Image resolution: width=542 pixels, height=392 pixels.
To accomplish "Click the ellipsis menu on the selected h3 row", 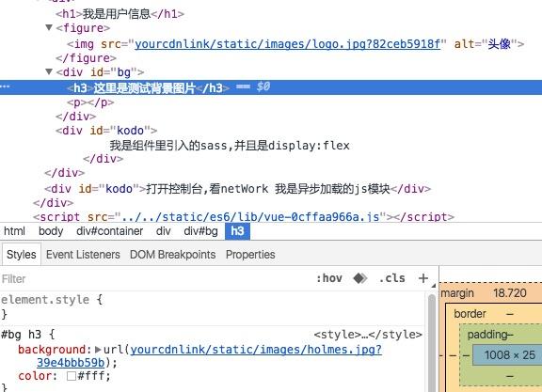I will (x=6, y=86).
